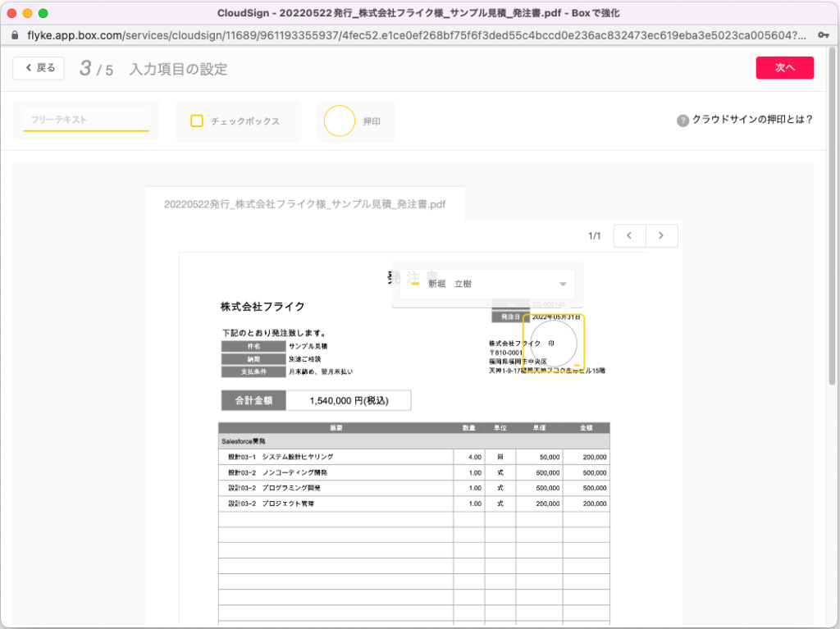The height and width of the screenshot is (629, 840).
Task: Click the 1,540,000 円(税込) total amount
Action: coord(349,400)
